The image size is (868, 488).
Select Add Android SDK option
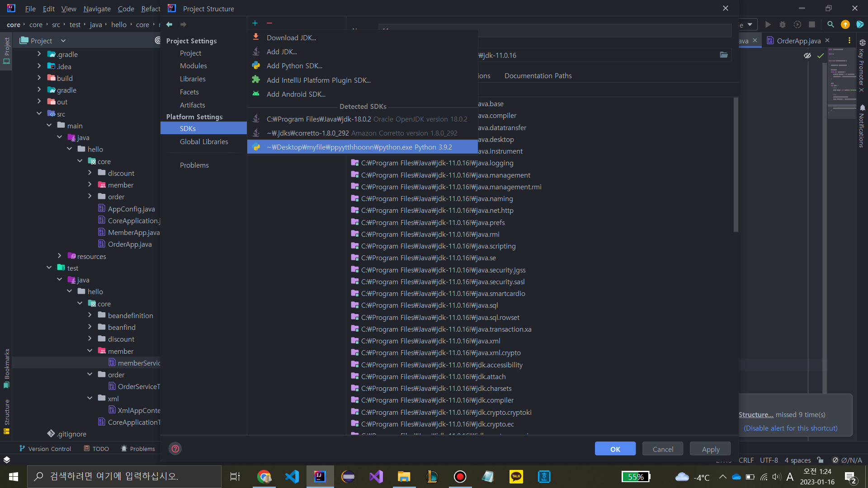point(296,94)
